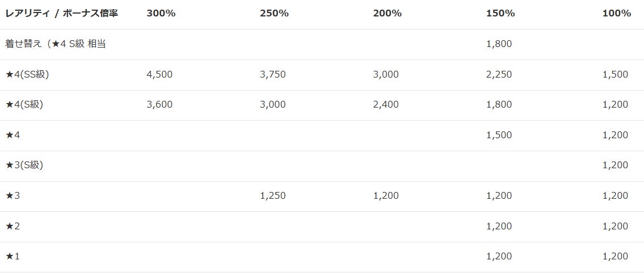Click the 1,800 value in 着せ替え row

pyautogui.click(x=499, y=44)
